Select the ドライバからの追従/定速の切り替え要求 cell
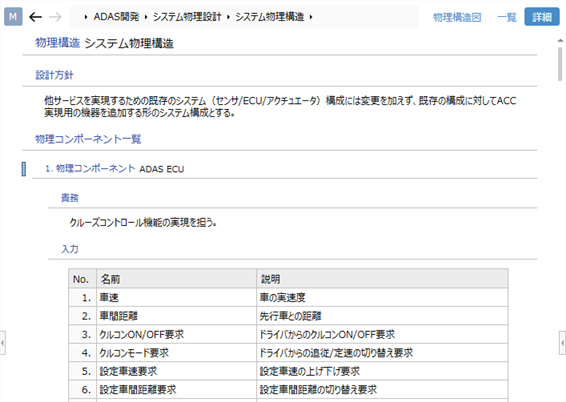The height and width of the screenshot is (402, 566). click(382, 353)
